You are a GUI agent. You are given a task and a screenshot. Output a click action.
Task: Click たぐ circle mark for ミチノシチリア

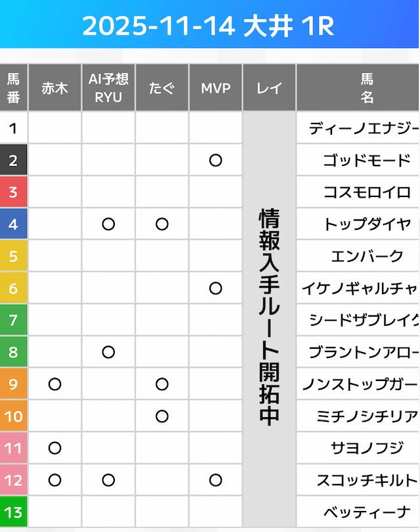162,416
